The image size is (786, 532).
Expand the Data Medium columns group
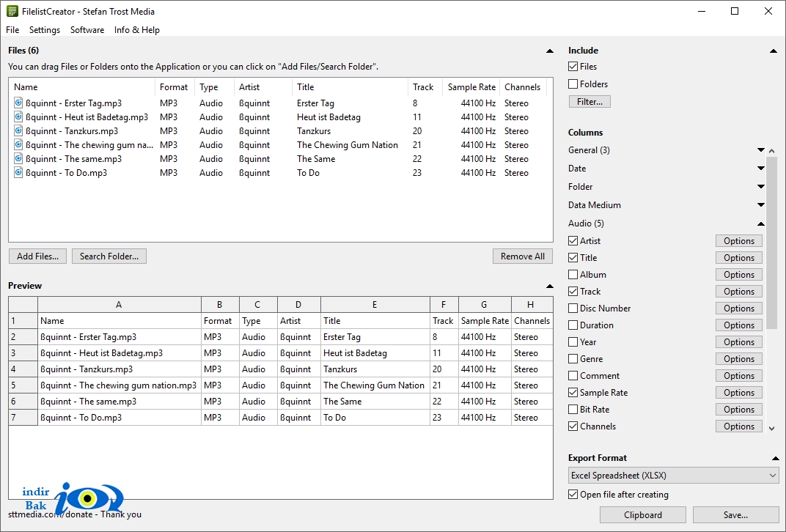pyautogui.click(x=761, y=205)
